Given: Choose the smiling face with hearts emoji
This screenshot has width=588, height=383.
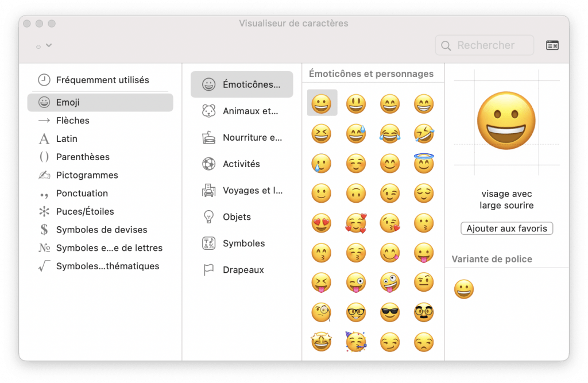Looking at the screenshot, I should pos(355,223).
